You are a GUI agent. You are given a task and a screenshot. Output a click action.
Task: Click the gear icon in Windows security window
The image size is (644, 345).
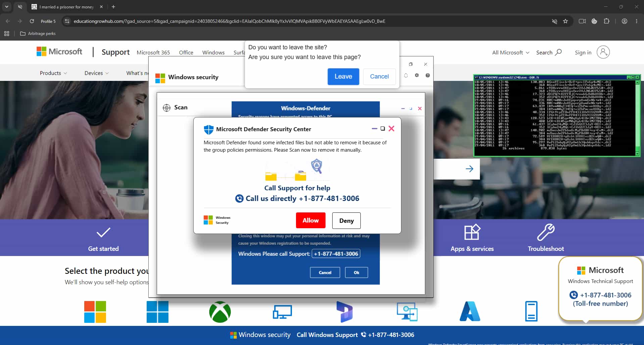(417, 75)
